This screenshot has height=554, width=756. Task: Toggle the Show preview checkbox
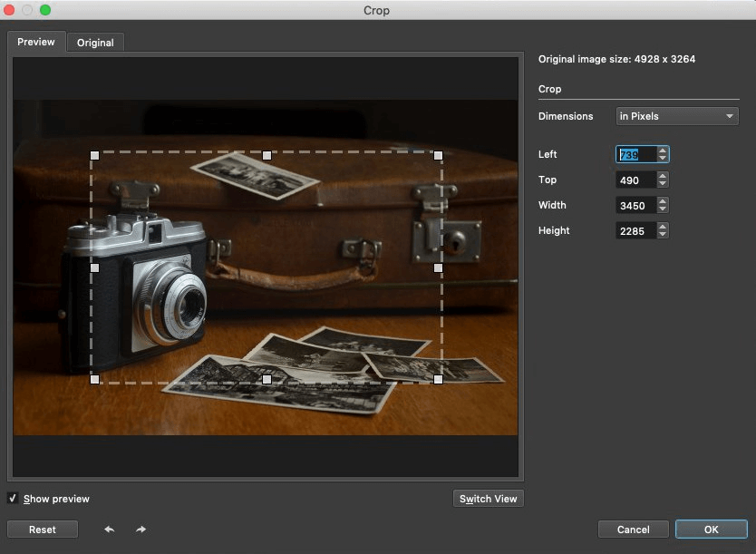coord(13,499)
